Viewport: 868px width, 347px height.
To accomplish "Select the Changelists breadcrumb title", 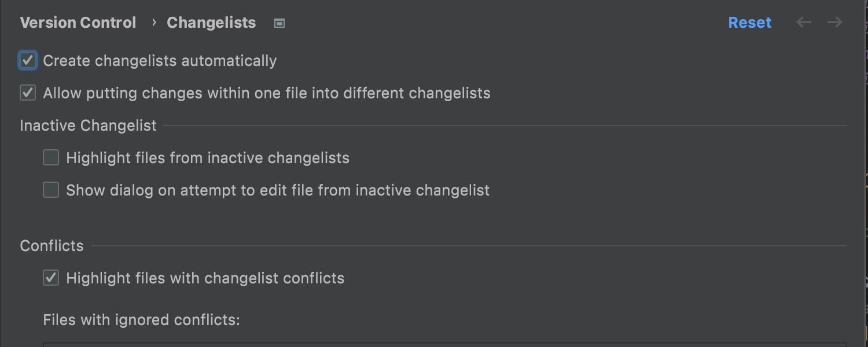I will click(x=211, y=23).
